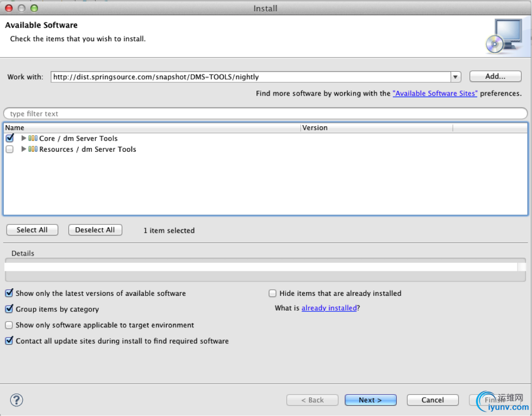Click the Details text area
The height and width of the screenshot is (416, 532).
click(x=261, y=267)
